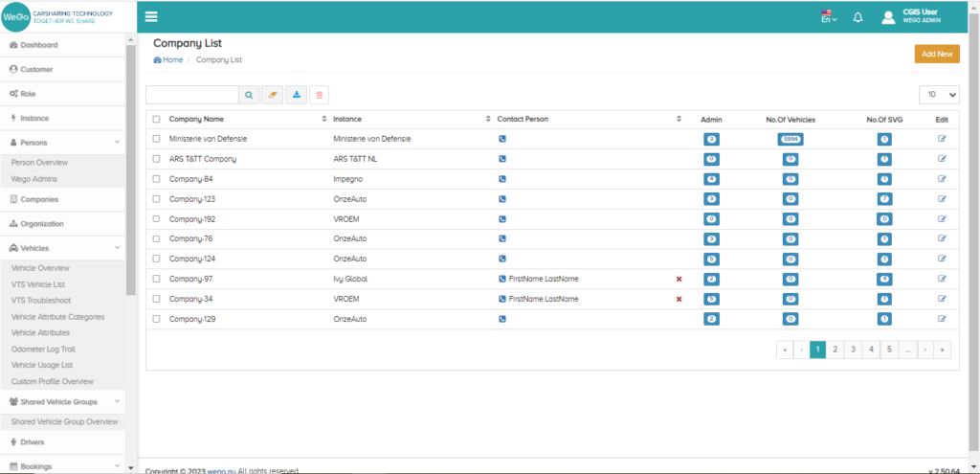Open the En language selector dropdown
Image resolution: width=980 pixels, height=474 pixels.
point(829,17)
